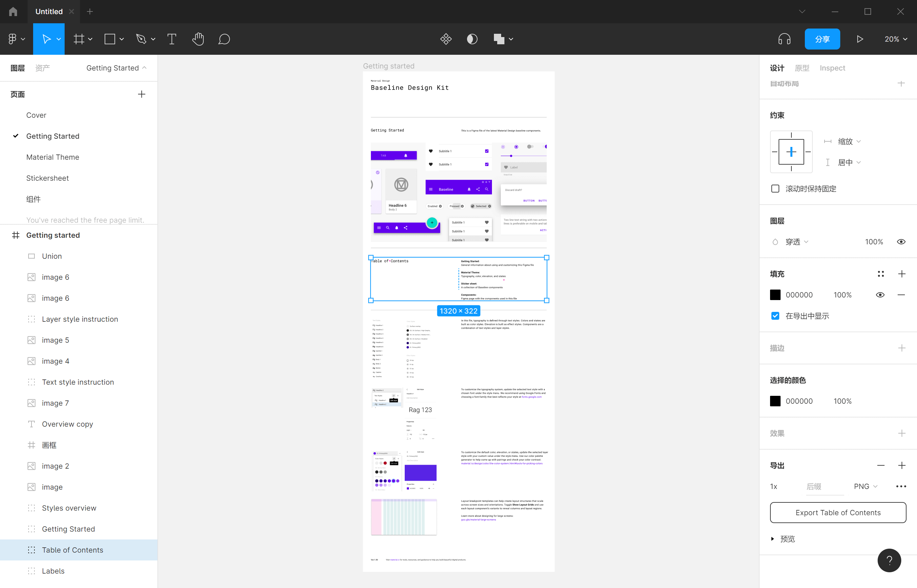Open Move tool options dropdown arrow

59,39
